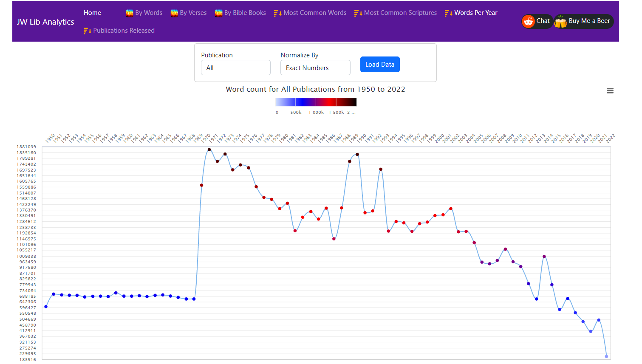Click the 1009338 y-axis label

pos(26,256)
